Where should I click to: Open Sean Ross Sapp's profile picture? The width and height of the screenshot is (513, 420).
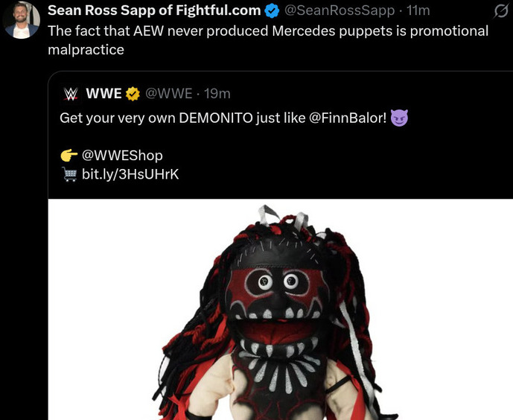(x=22, y=20)
